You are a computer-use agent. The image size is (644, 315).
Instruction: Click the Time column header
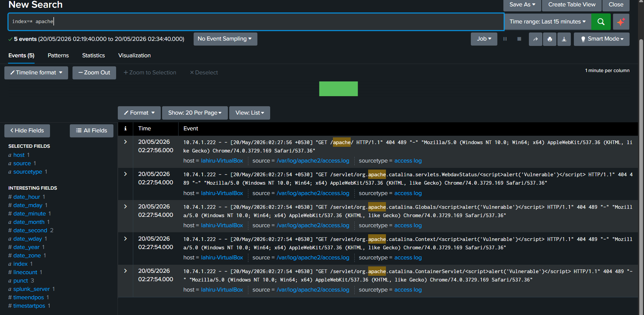(145, 129)
